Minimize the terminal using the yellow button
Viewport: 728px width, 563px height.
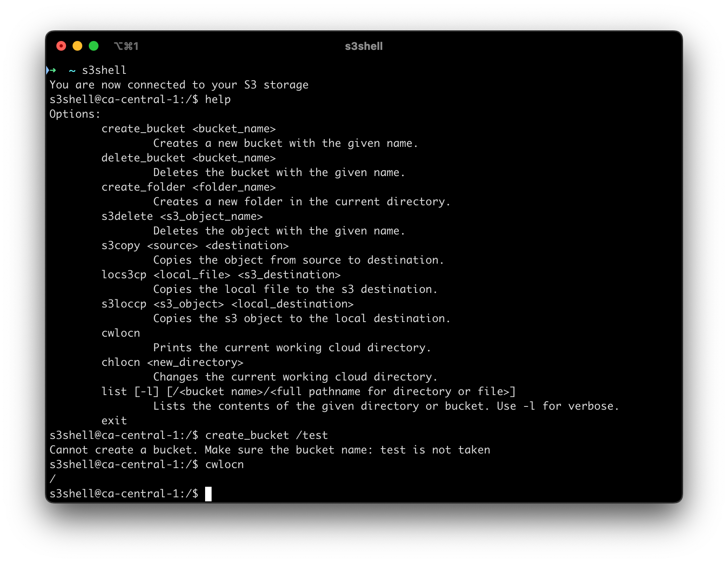77,46
